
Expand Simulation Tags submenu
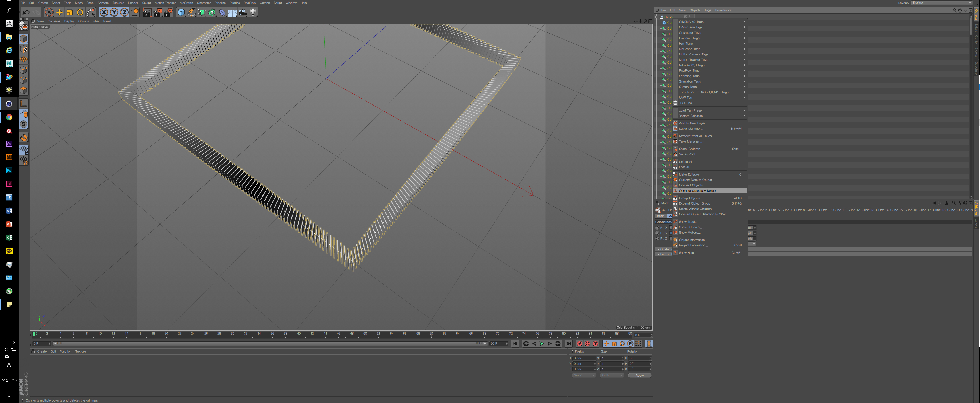tap(710, 81)
